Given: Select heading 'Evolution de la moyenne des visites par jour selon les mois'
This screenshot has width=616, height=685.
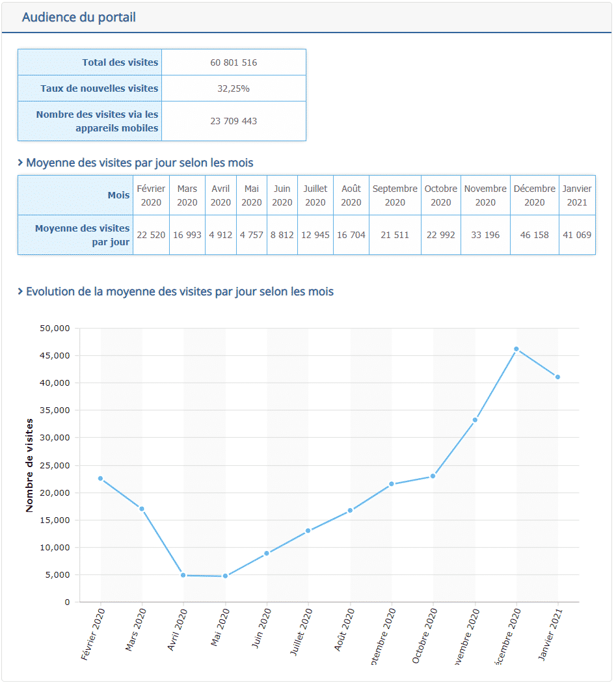Looking at the screenshot, I should tap(180, 291).
